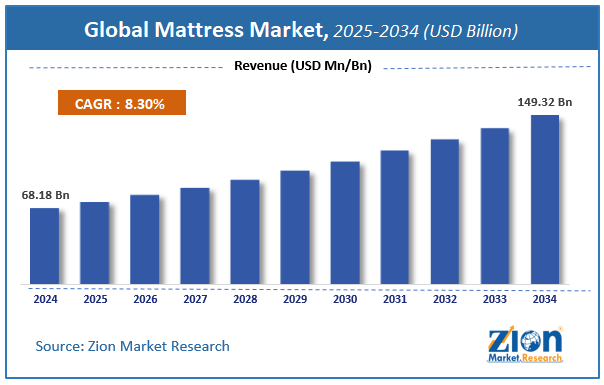Select the 2032 revenue bar
604x385 pixels.
[445, 212]
